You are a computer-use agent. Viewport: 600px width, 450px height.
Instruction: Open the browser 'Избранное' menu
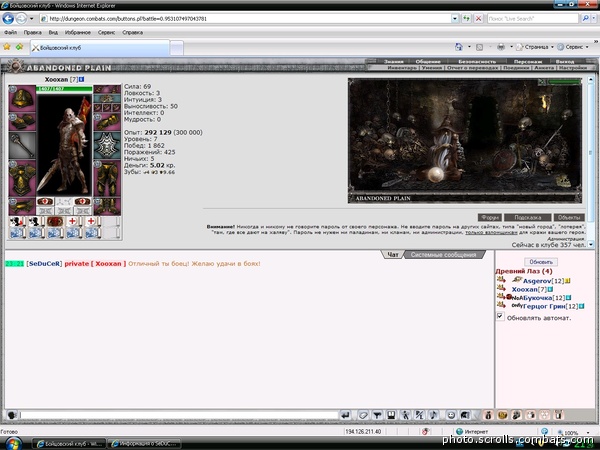[78, 33]
